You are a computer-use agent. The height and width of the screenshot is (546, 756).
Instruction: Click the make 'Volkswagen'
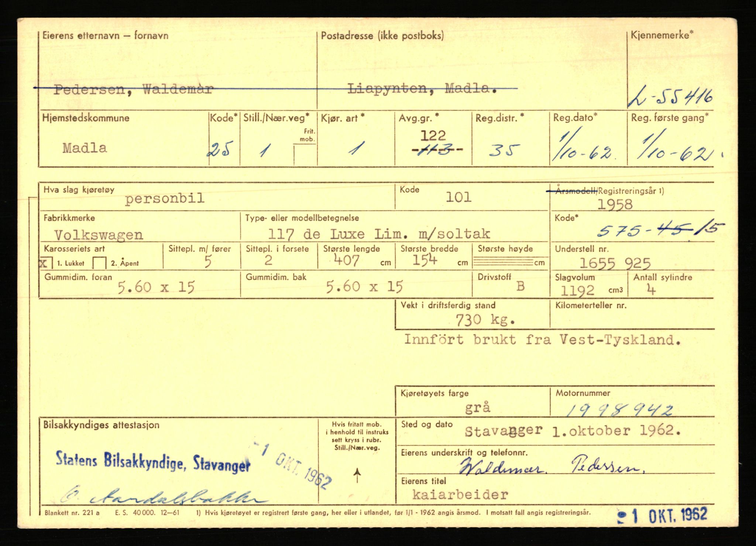[x=99, y=235]
